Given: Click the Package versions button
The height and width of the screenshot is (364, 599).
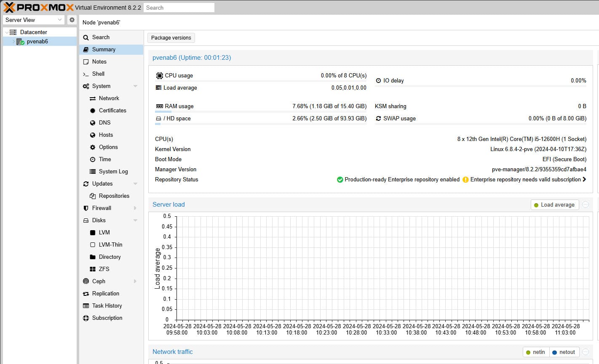Looking at the screenshot, I should (171, 37).
